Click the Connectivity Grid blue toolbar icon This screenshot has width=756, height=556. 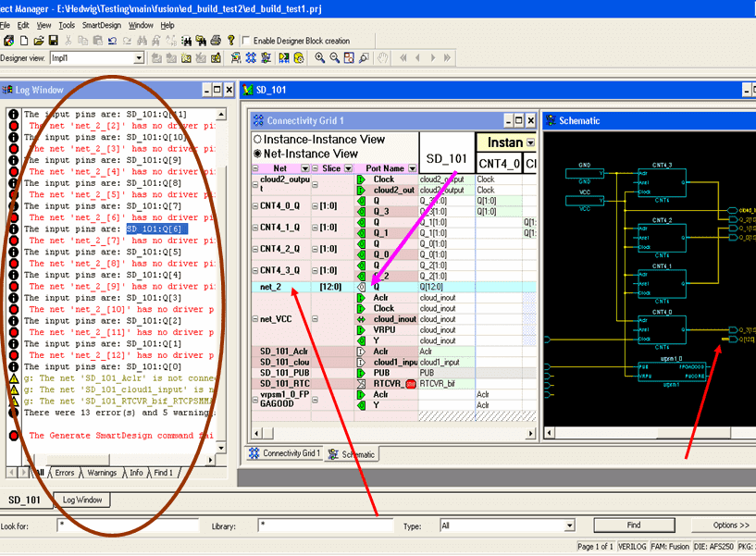(251, 58)
